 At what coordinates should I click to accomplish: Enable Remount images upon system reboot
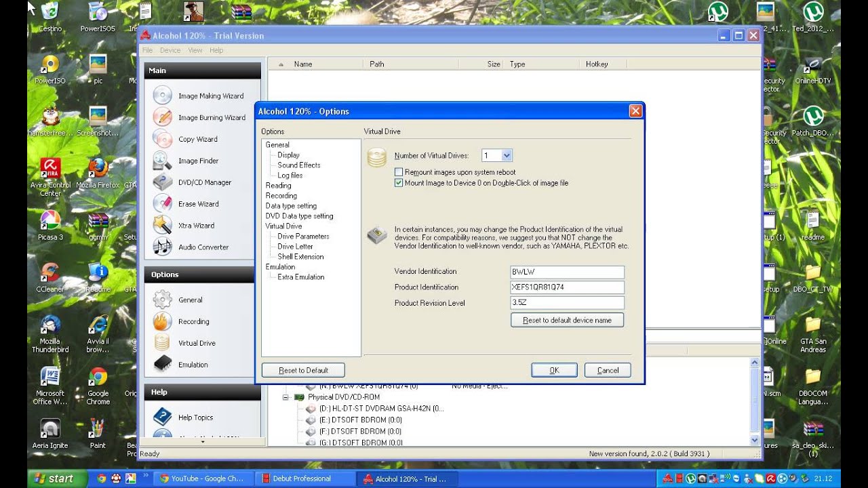point(399,172)
